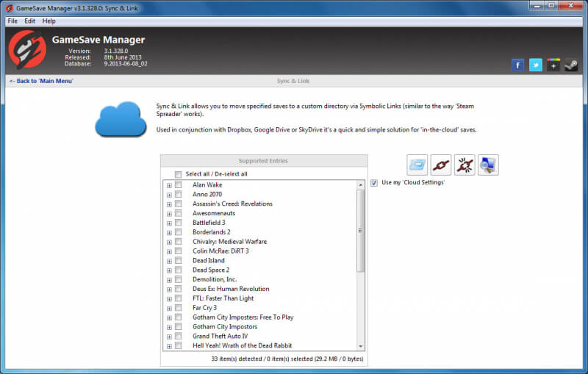This screenshot has width=588, height=374.
Task: Open the File menu
Action: 12,21
